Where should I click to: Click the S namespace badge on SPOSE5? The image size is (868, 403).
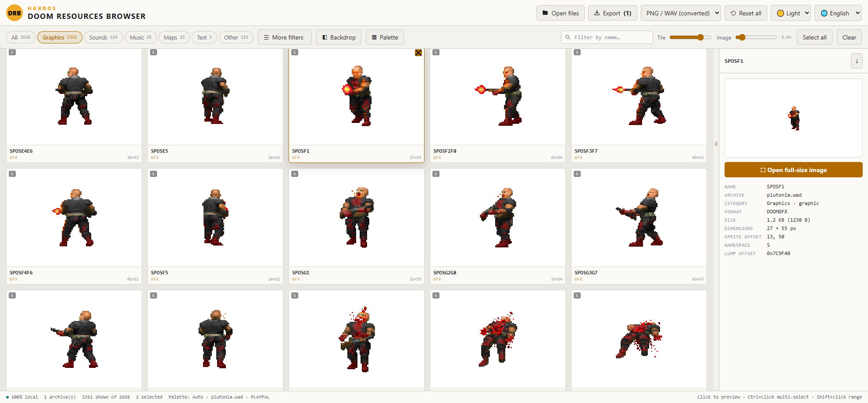154,52
